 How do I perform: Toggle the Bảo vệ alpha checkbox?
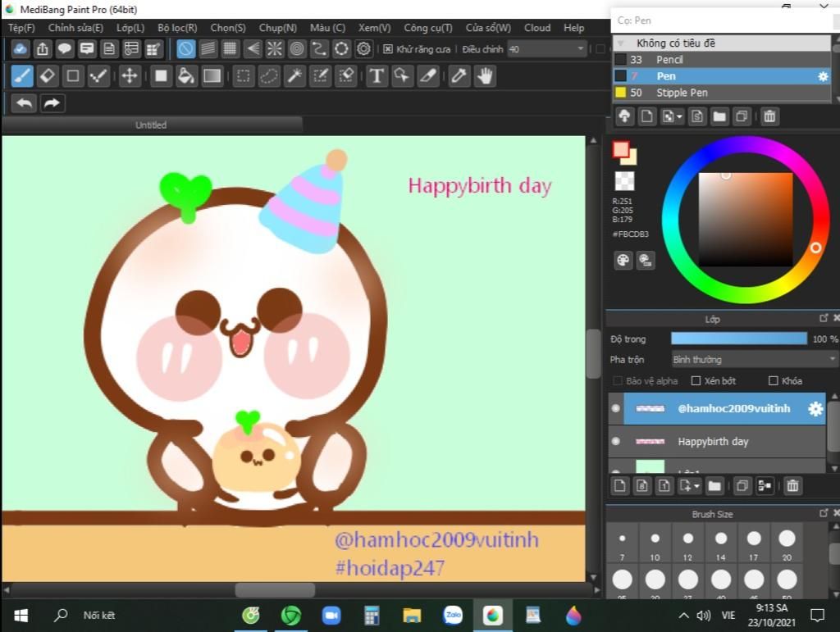click(x=618, y=380)
